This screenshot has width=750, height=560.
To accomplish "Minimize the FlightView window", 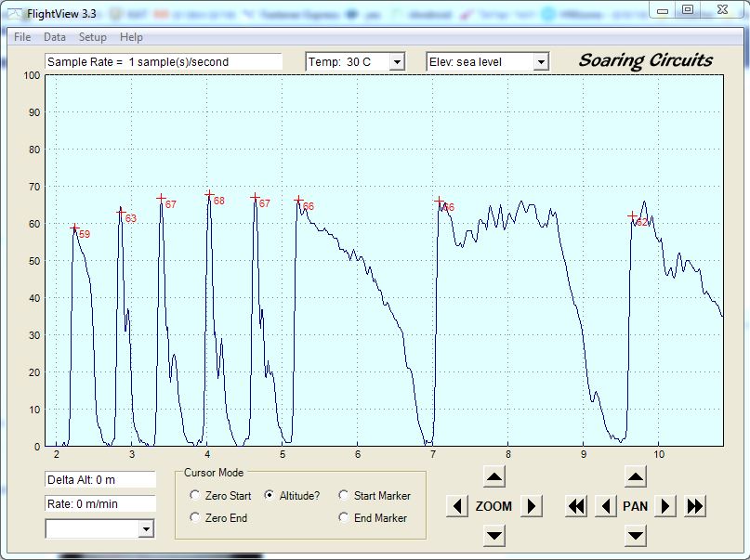I will pos(663,10).
